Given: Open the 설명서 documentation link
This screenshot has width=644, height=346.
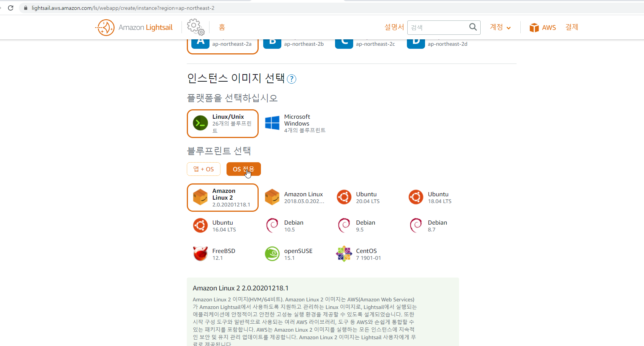Looking at the screenshot, I should pyautogui.click(x=394, y=27).
